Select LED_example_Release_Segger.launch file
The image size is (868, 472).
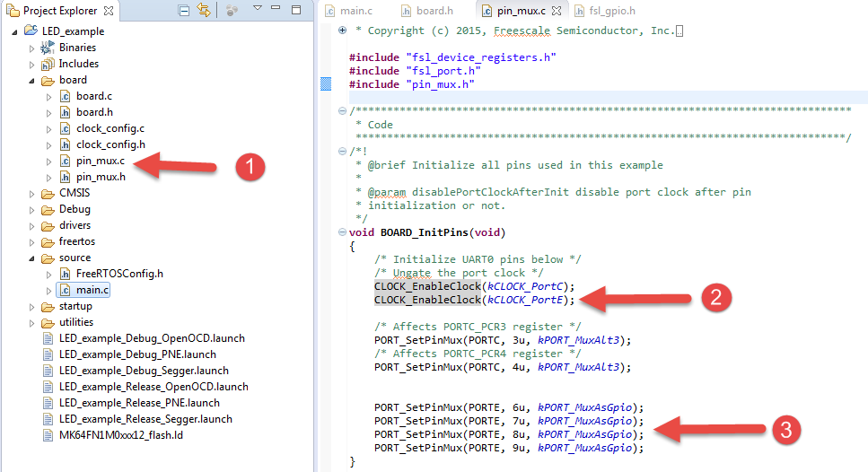(145, 419)
